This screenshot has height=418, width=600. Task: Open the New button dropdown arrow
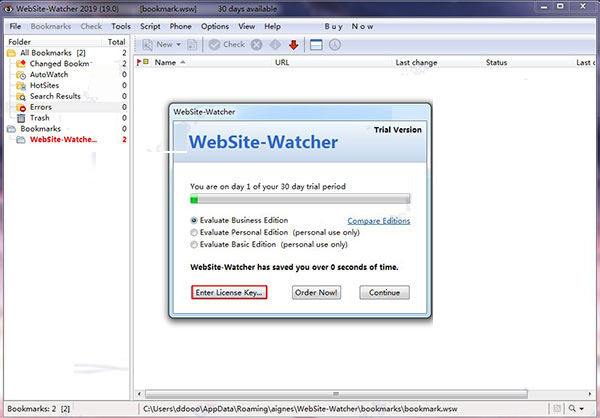[x=178, y=45]
